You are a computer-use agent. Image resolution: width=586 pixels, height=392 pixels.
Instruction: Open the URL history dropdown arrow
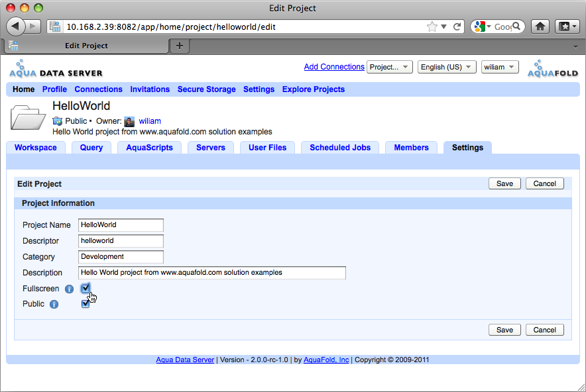pos(443,27)
